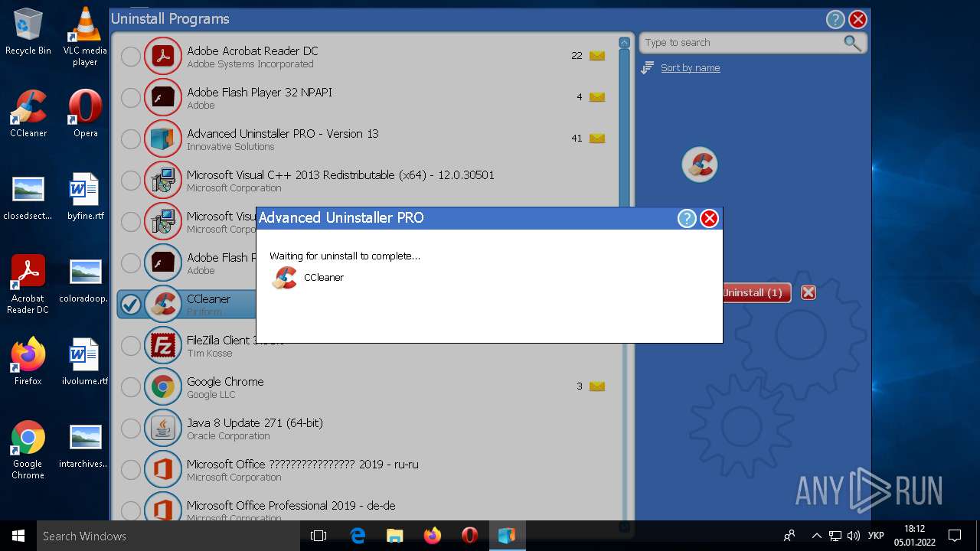Click the CCleaner icon inside the waiting dialog
The height and width of the screenshot is (551, 980).
285,278
